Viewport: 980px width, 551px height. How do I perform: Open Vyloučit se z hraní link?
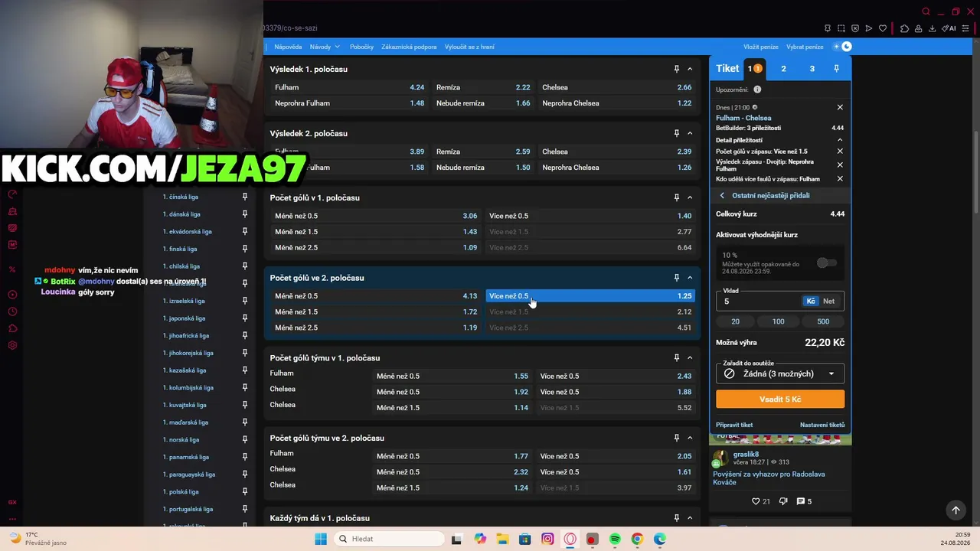[469, 47]
